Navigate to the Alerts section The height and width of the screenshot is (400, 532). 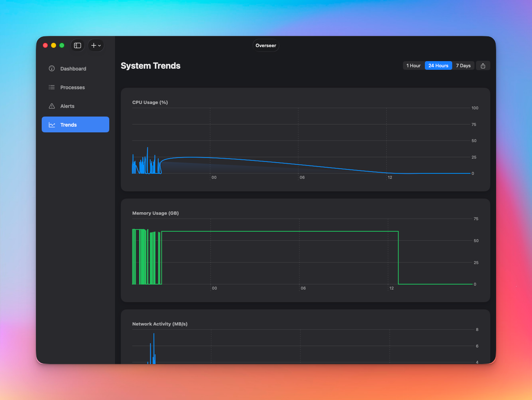pos(67,106)
